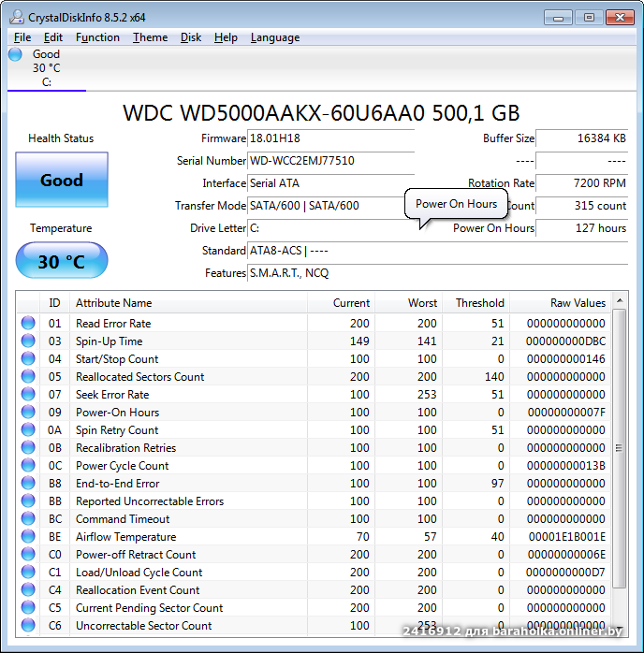The width and height of the screenshot is (644, 653).
Task: Open the Language menu
Action: coord(275,37)
